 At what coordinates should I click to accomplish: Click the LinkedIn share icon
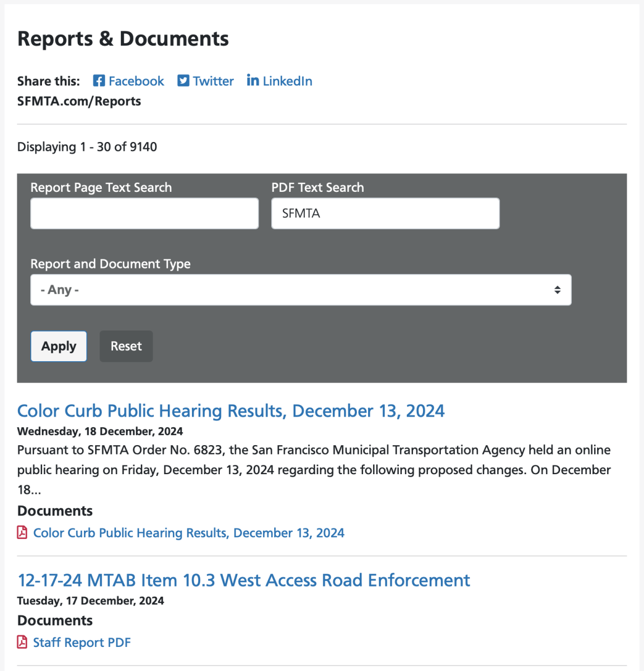(253, 81)
